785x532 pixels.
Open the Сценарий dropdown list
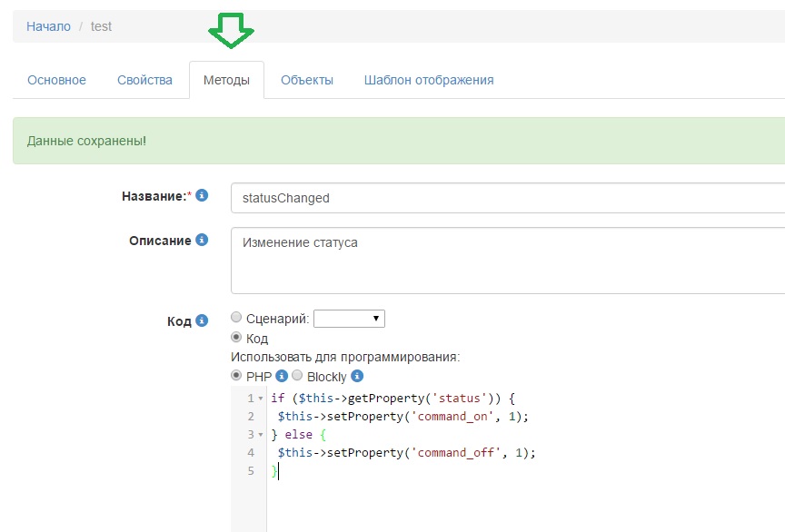click(x=349, y=319)
